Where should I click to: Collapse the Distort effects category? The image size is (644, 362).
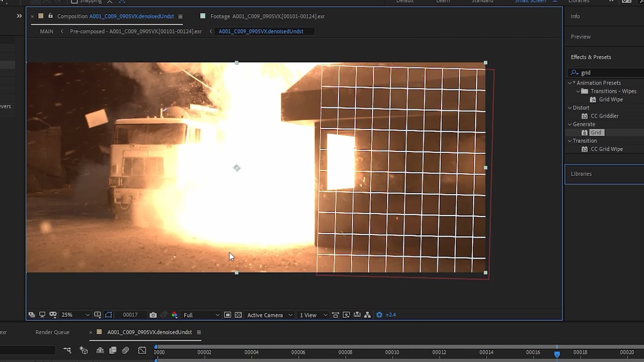pyautogui.click(x=570, y=108)
